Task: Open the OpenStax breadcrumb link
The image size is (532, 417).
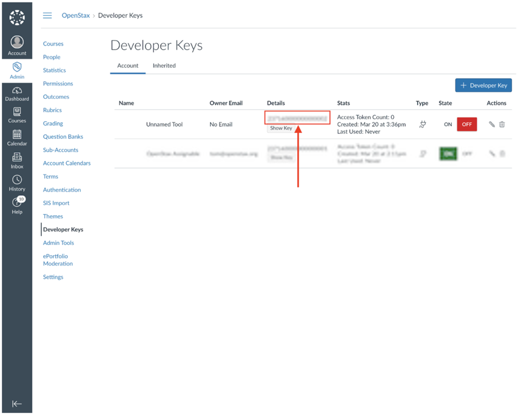Action: pyautogui.click(x=75, y=15)
